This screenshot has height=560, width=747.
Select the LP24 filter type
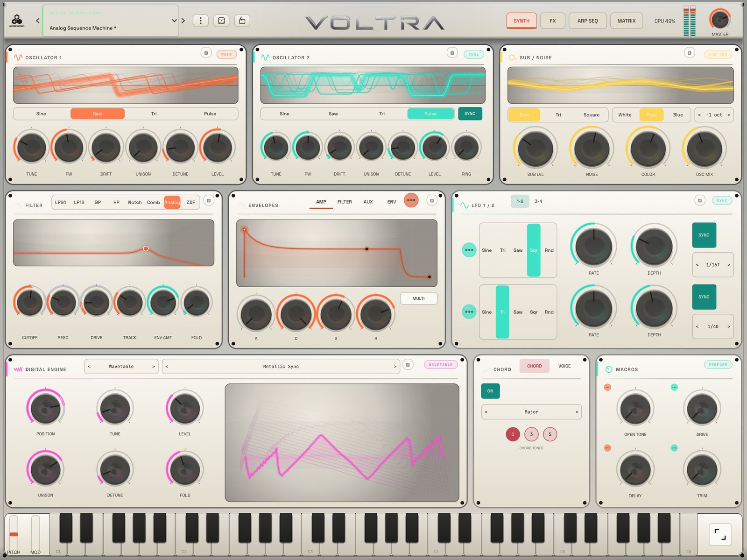tap(60, 202)
